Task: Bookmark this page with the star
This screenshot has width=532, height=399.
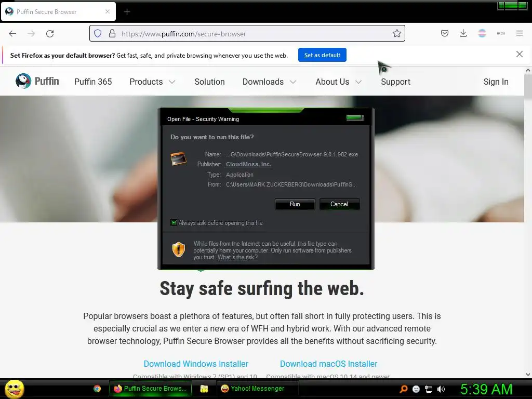Action: pyautogui.click(x=396, y=34)
